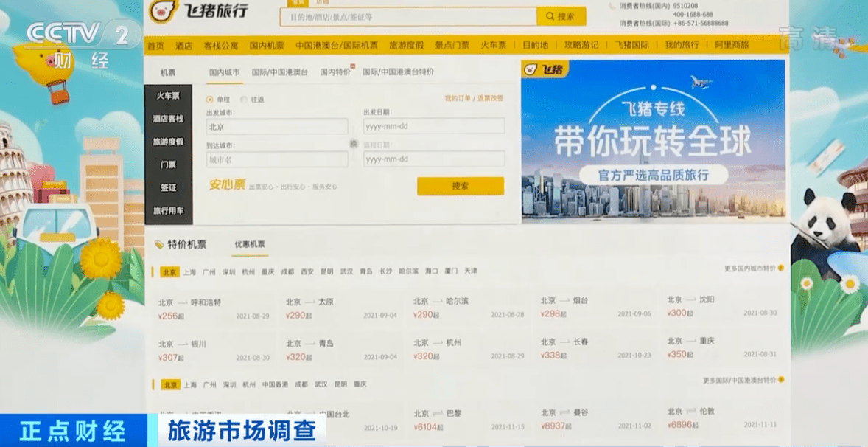Click the 出发日期 date field

point(434,126)
